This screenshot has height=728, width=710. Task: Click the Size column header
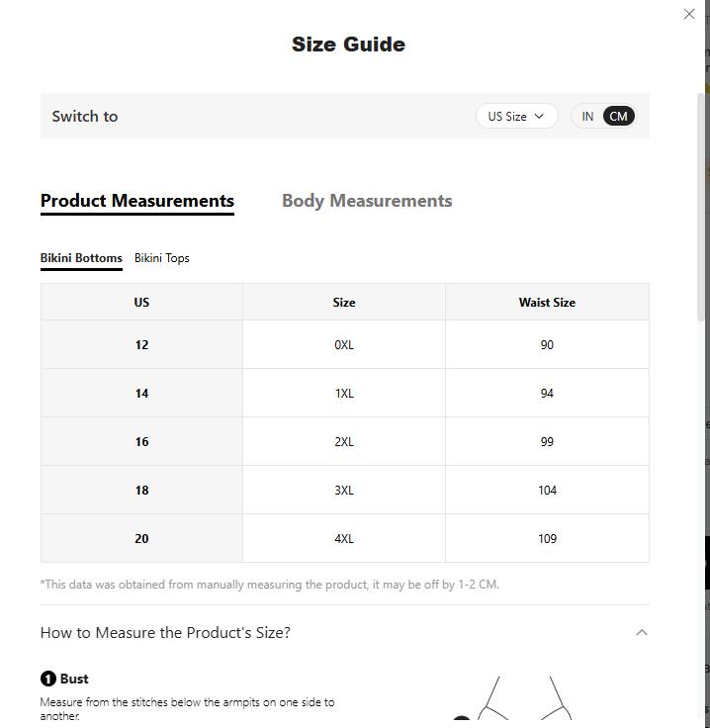[344, 303]
